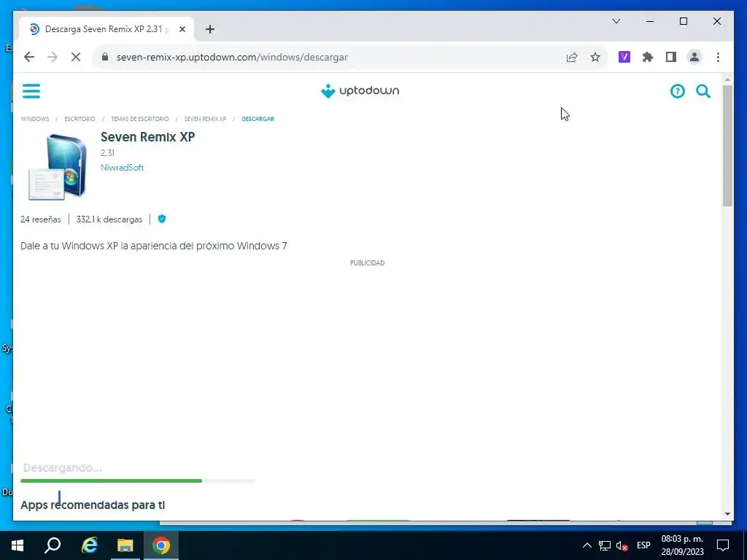The image size is (747, 560).
Task: Share this page via share icon
Action: click(572, 57)
